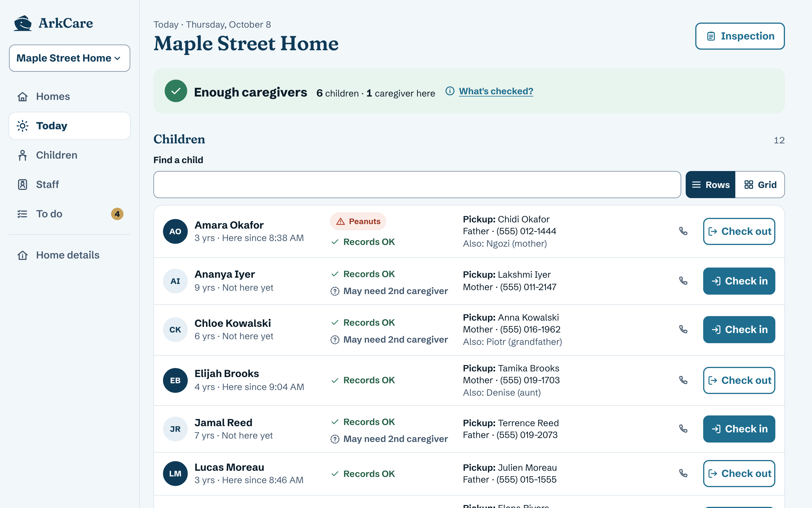Switch children list to Rows view
This screenshot has width=812, height=508.
tap(710, 185)
